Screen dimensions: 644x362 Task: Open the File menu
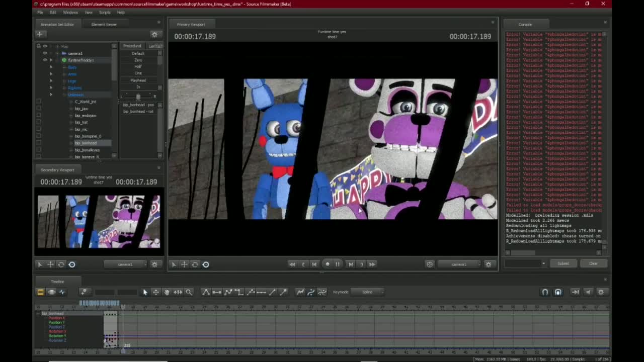[x=40, y=12]
